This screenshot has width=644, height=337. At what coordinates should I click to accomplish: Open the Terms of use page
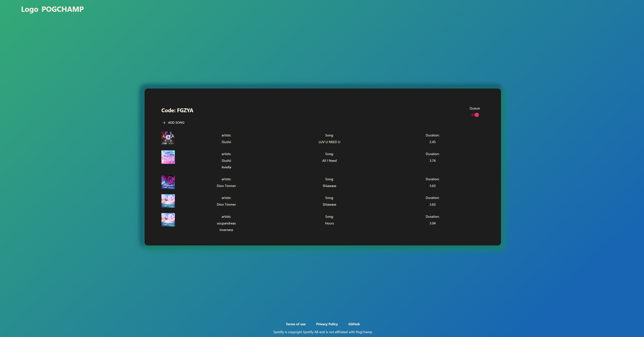tap(296, 324)
